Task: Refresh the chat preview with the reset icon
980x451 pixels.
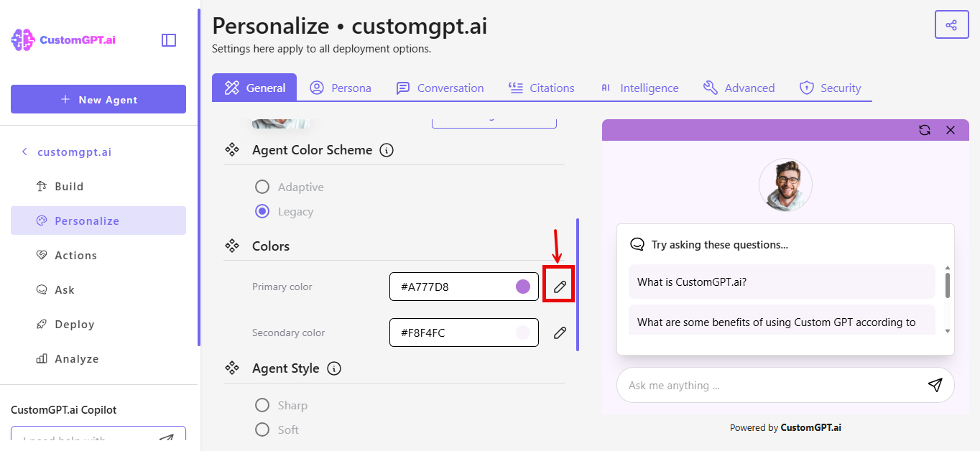Action: tap(925, 130)
